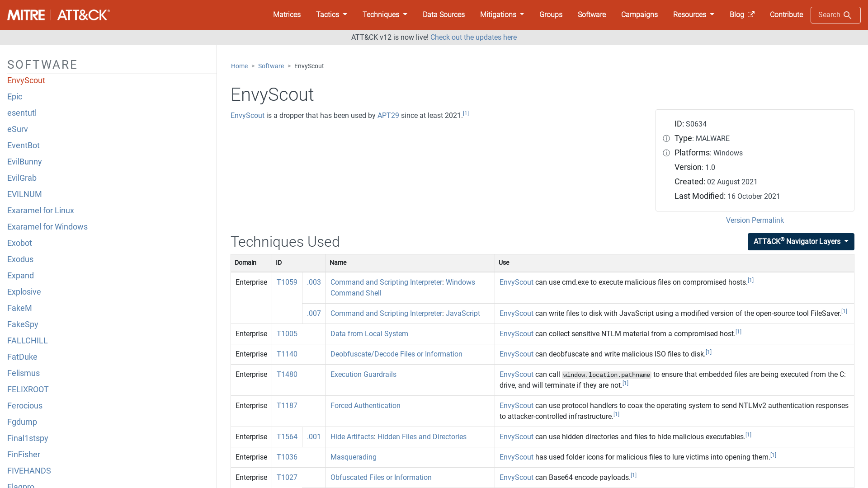
Task: Open Software in top navigation
Action: coord(591,15)
